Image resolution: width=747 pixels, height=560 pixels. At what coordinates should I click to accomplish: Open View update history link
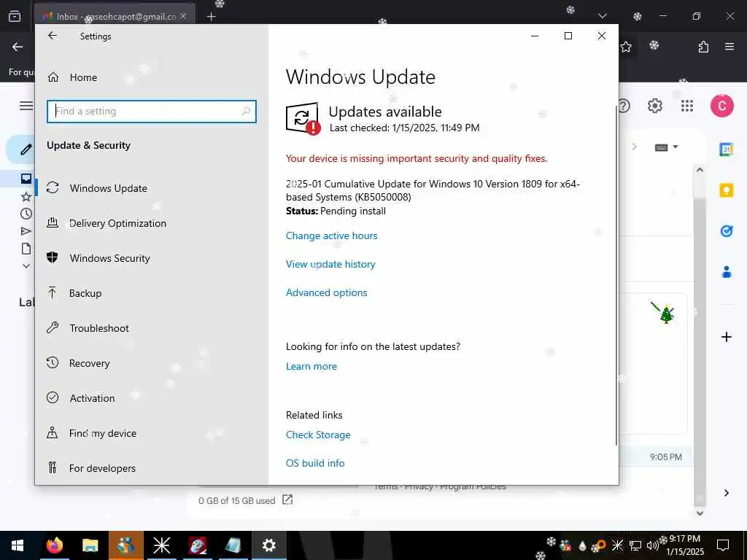coord(330,264)
